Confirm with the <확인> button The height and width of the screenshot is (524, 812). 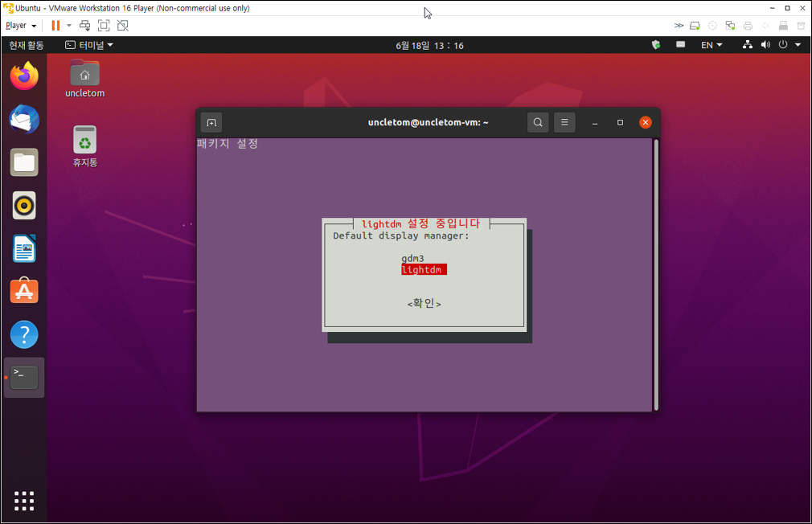pyautogui.click(x=424, y=304)
